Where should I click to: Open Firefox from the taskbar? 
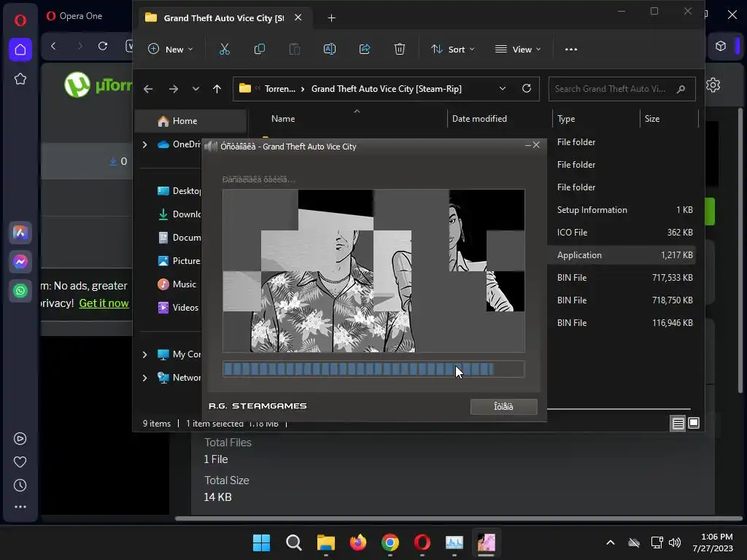pyautogui.click(x=357, y=542)
